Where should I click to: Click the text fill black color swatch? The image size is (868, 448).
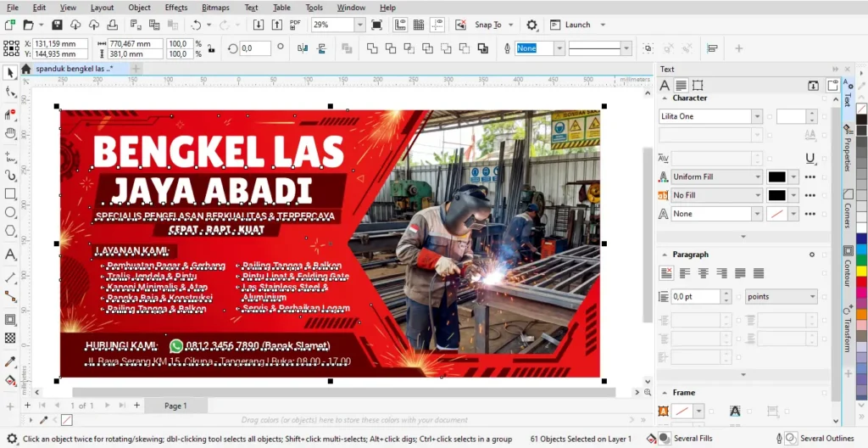776,176
